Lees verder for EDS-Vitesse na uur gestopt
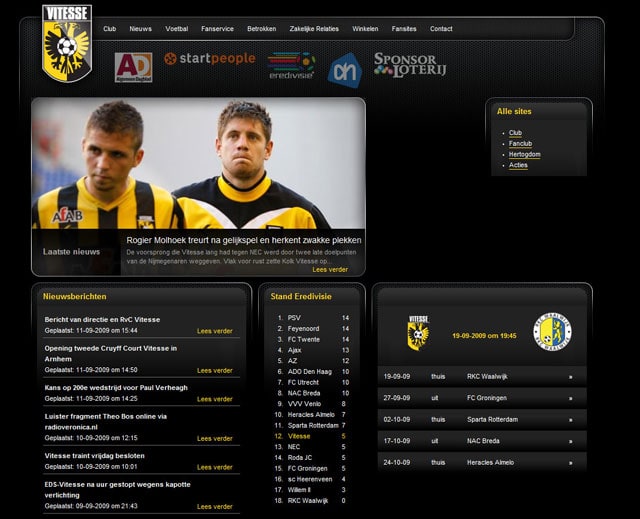This screenshot has width=640, height=519. click(x=215, y=507)
